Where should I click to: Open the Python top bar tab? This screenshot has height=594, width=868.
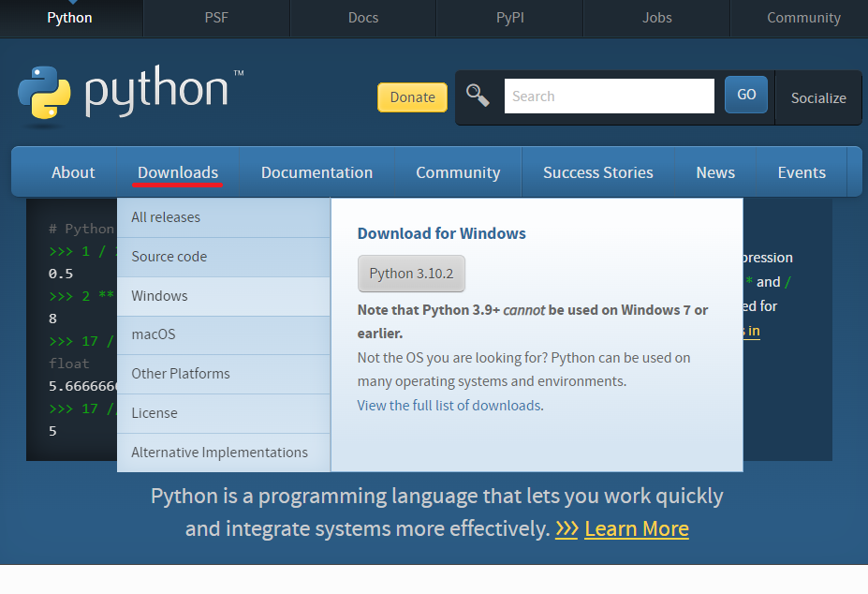pos(69,19)
